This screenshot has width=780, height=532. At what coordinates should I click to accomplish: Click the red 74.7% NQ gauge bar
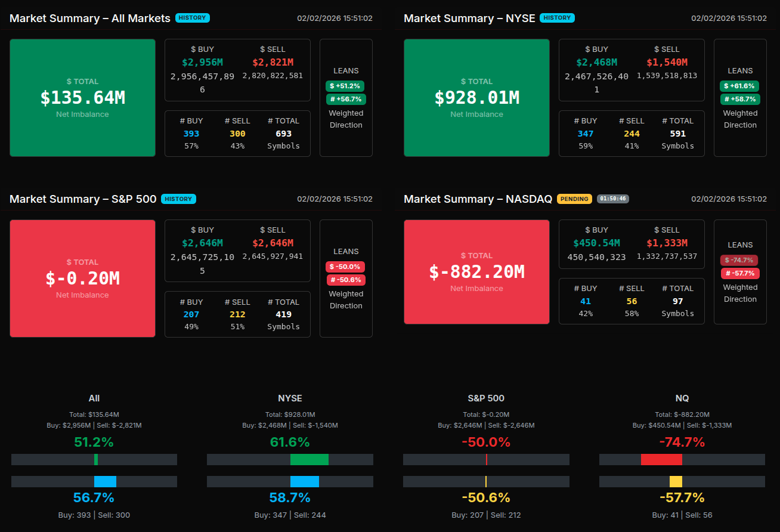point(661,459)
